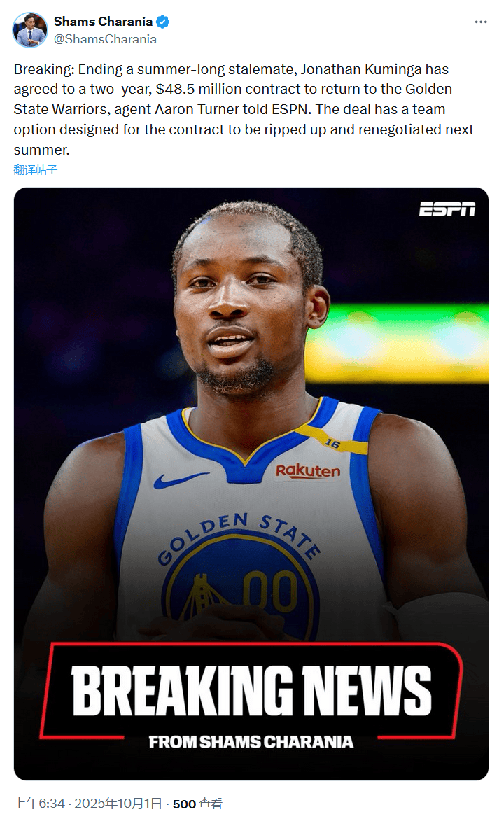Click the Shams Charania display name
This screenshot has height=821, width=504.
pyautogui.click(x=103, y=22)
